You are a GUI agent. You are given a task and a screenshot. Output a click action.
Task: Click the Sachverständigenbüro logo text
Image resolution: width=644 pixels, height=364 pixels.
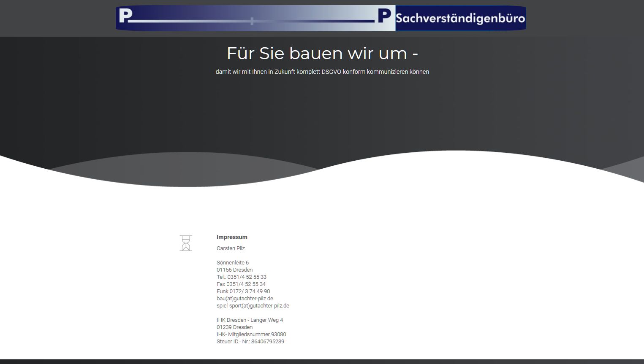(x=460, y=18)
